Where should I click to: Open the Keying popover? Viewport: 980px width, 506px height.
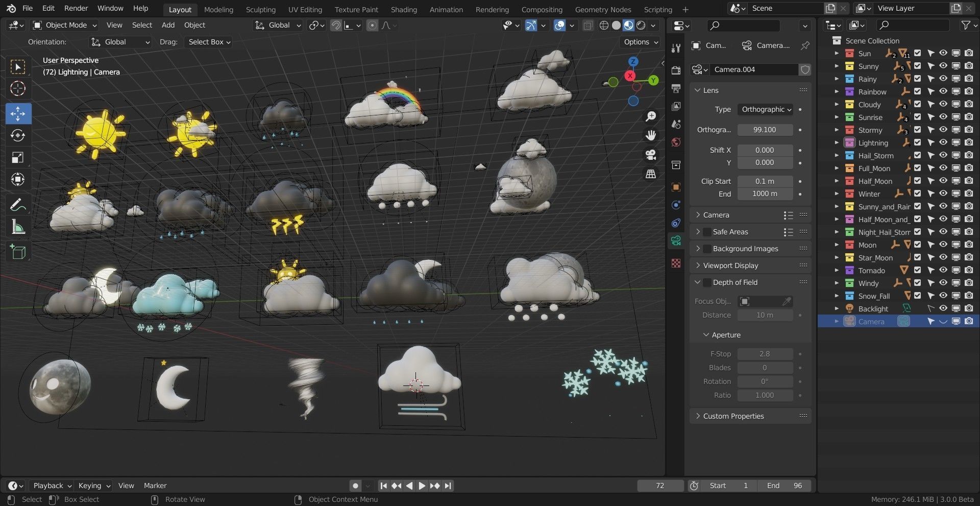point(94,486)
